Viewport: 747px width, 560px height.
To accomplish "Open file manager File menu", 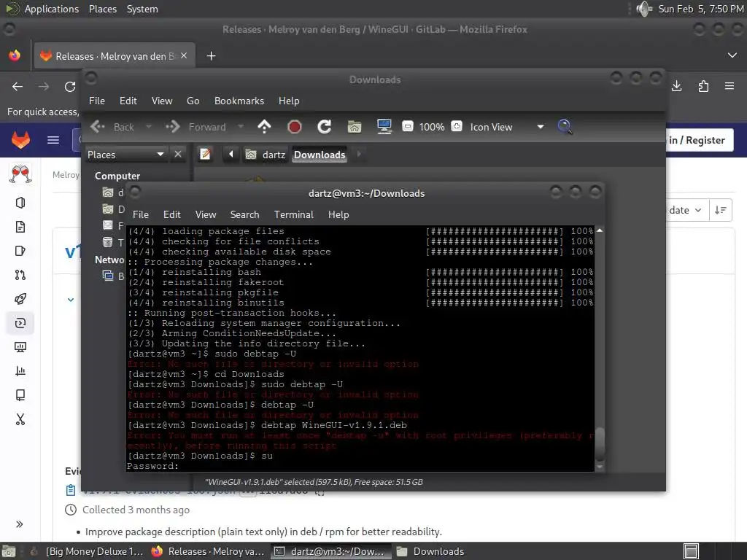I will coord(97,101).
